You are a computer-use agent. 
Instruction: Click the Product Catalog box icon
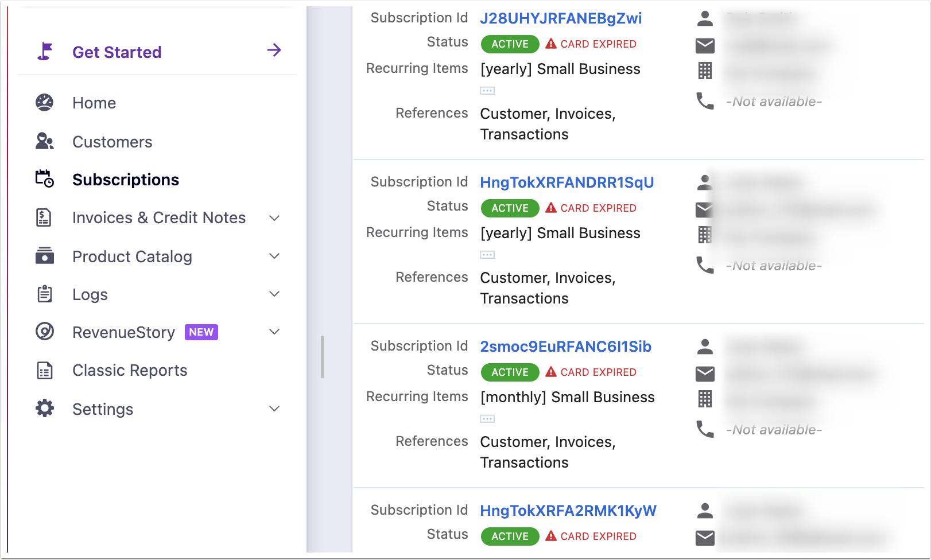click(45, 256)
